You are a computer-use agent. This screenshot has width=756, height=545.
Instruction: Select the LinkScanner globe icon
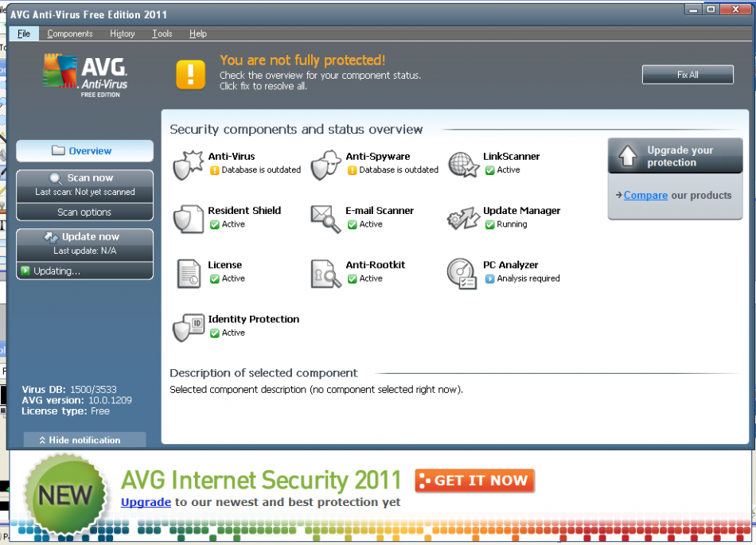point(463,165)
